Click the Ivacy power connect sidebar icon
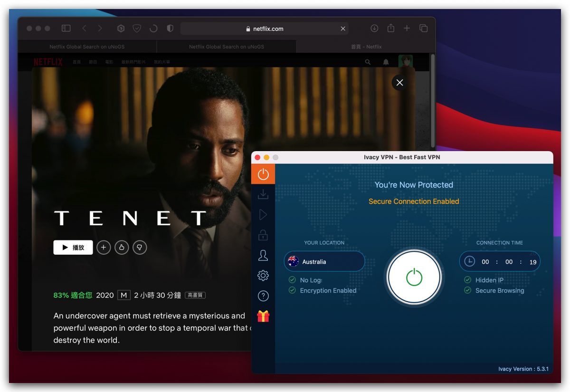This screenshot has width=570, height=392. [263, 174]
